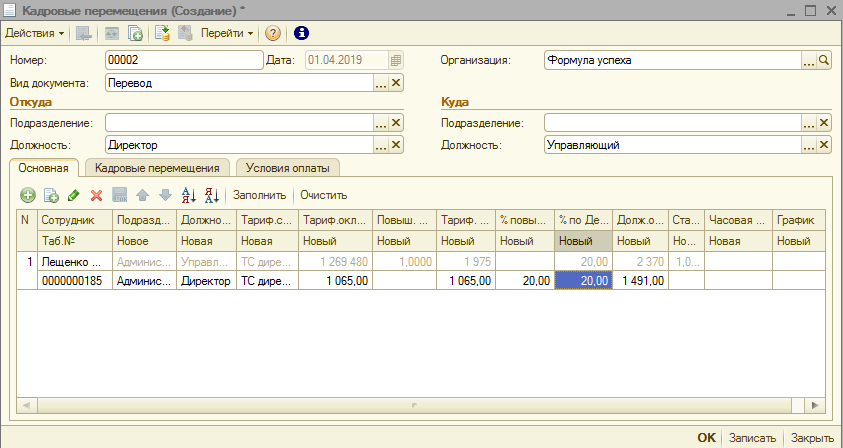Open the Действия dropdown menu

[x=35, y=33]
